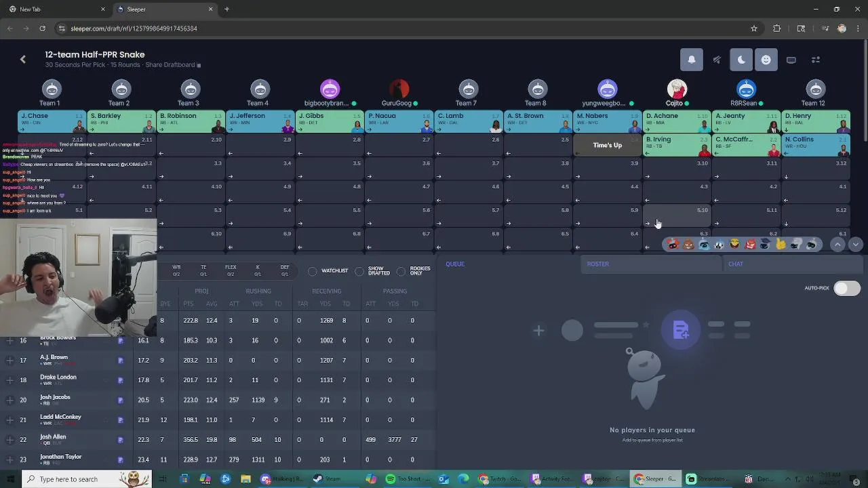Viewport: 868px width, 488px height.
Task: Add Drake London to queue
Action: [x=10, y=380]
